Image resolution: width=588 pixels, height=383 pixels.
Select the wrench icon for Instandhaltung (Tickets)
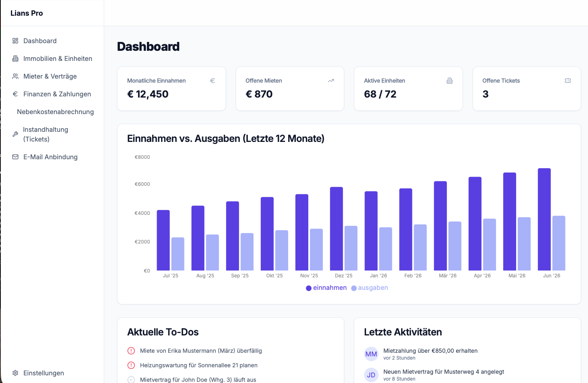point(15,134)
